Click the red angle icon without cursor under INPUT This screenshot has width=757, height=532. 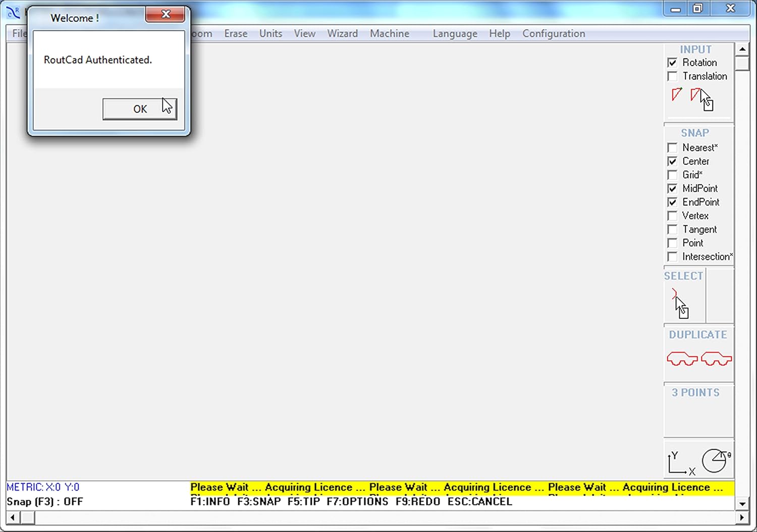coord(677,94)
